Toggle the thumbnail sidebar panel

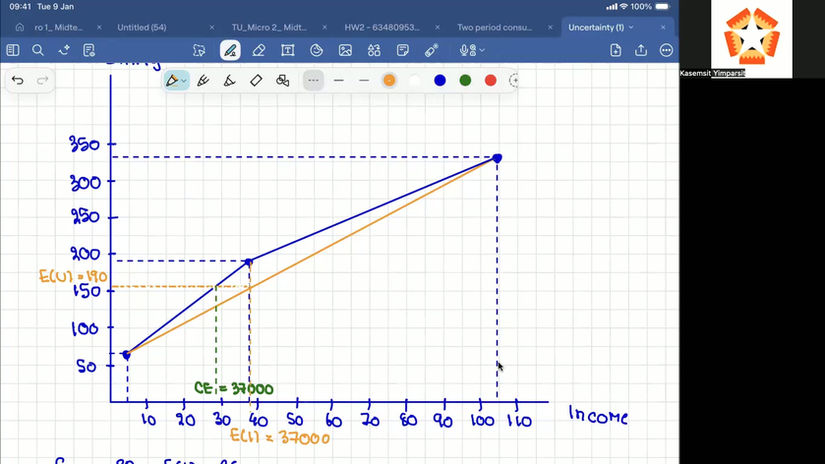pos(13,50)
